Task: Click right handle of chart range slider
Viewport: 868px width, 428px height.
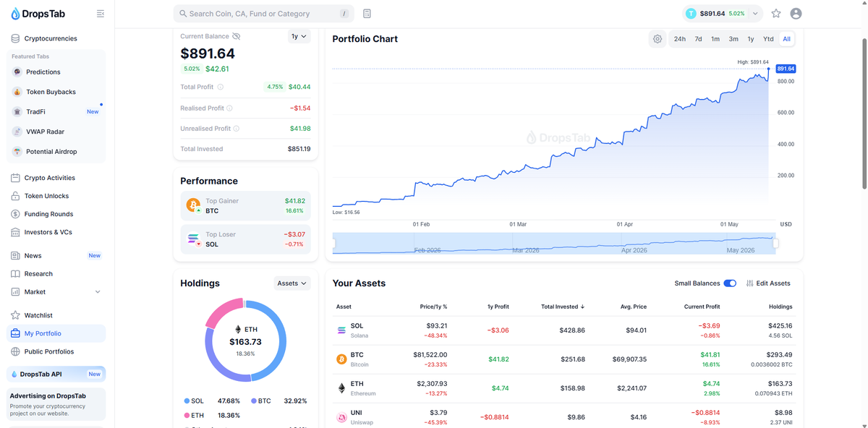Action: coord(776,244)
